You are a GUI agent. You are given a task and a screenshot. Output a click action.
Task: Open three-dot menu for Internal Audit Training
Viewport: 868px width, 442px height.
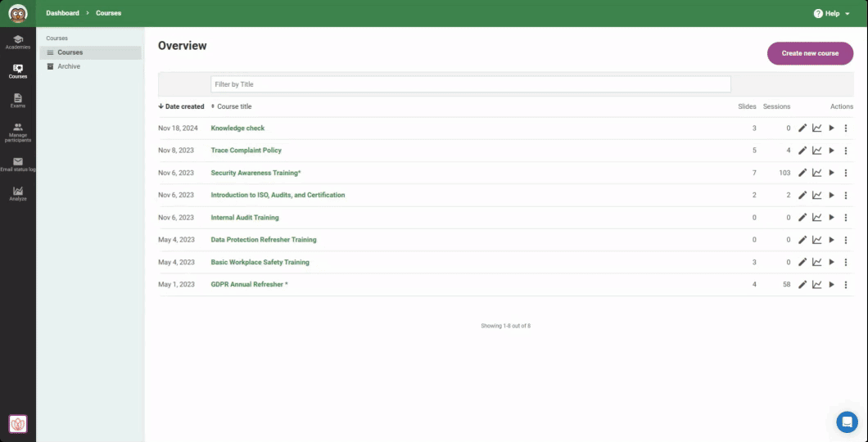pos(846,218)
